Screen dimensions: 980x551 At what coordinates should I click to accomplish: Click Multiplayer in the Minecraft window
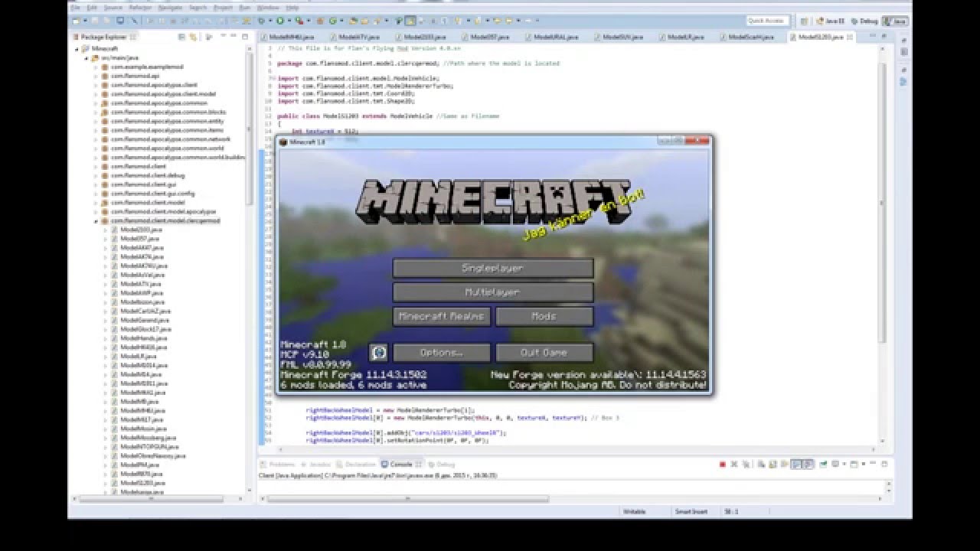click(493, 292)
